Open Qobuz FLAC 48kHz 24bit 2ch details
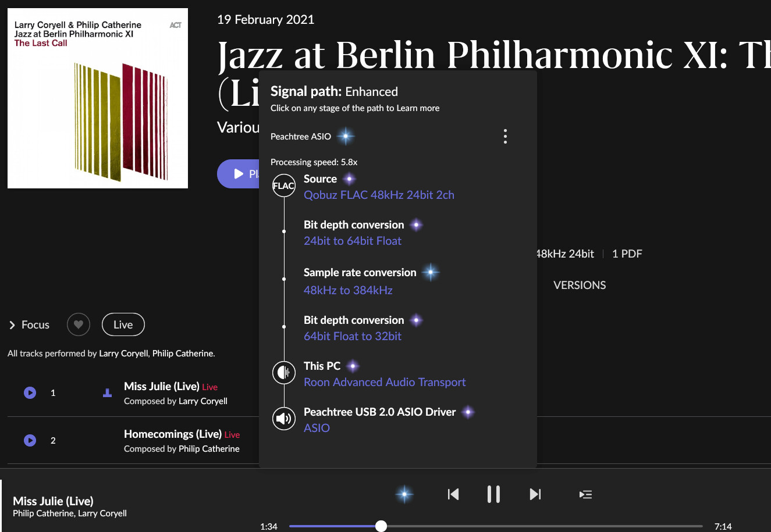This screenshot has width=771, height=532. (x=379, y=195)
